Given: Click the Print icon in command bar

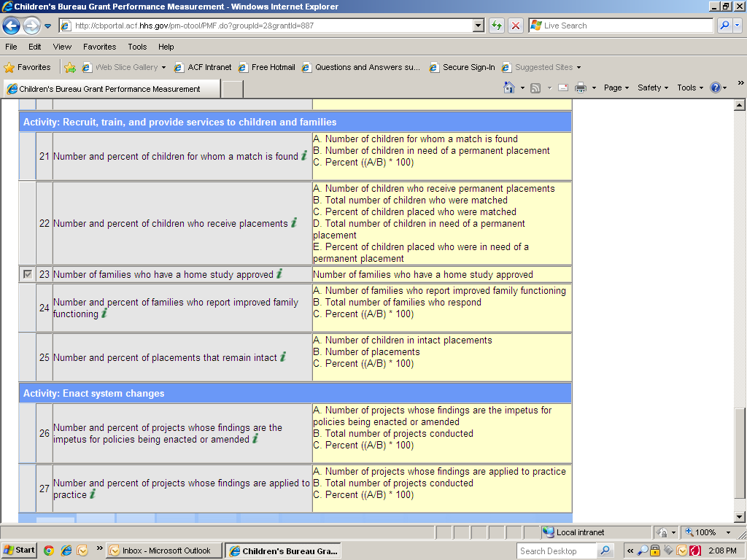Looking at the screenshot, I should click(x=581, y=87).
